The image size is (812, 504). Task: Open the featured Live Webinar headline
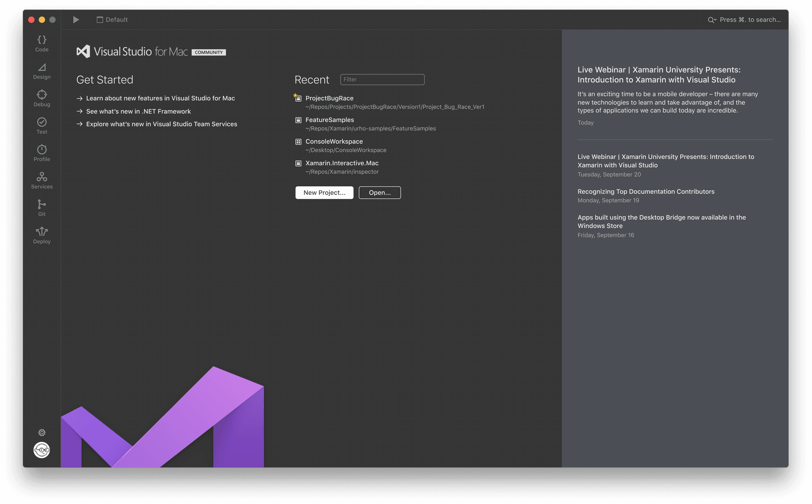coord(659,75)
